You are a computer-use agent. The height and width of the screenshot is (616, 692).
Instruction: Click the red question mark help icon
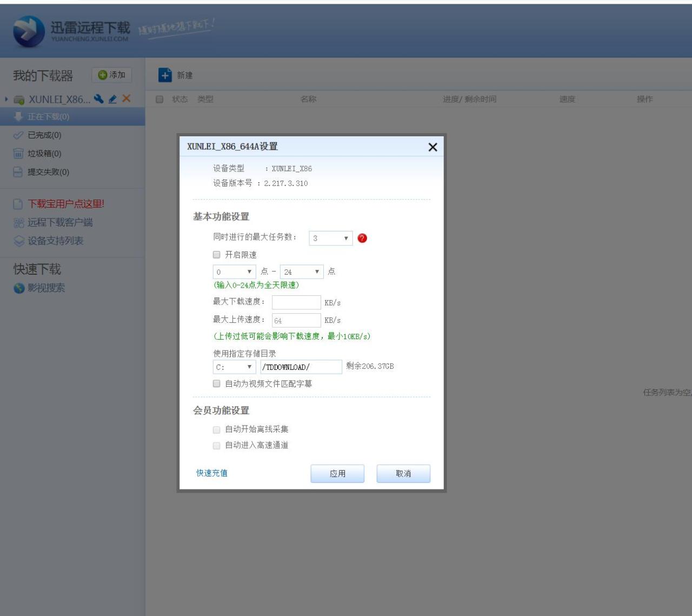pyautogui.click(x=362, y=238)
